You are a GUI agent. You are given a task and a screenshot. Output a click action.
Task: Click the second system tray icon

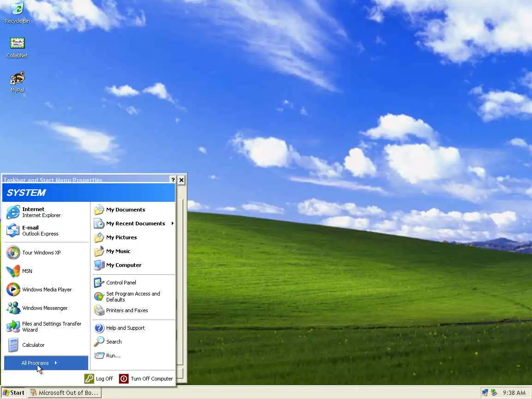494,393
